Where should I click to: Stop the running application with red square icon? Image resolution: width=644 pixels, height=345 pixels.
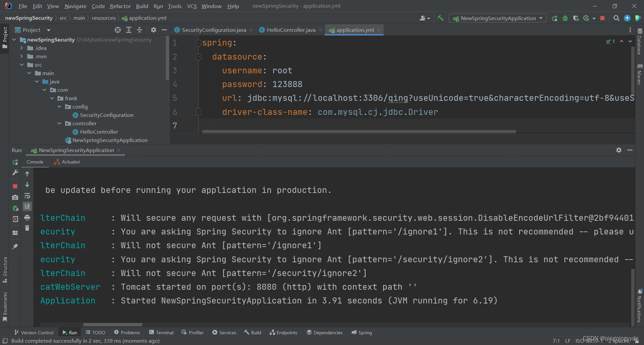[x=602, y=18]
